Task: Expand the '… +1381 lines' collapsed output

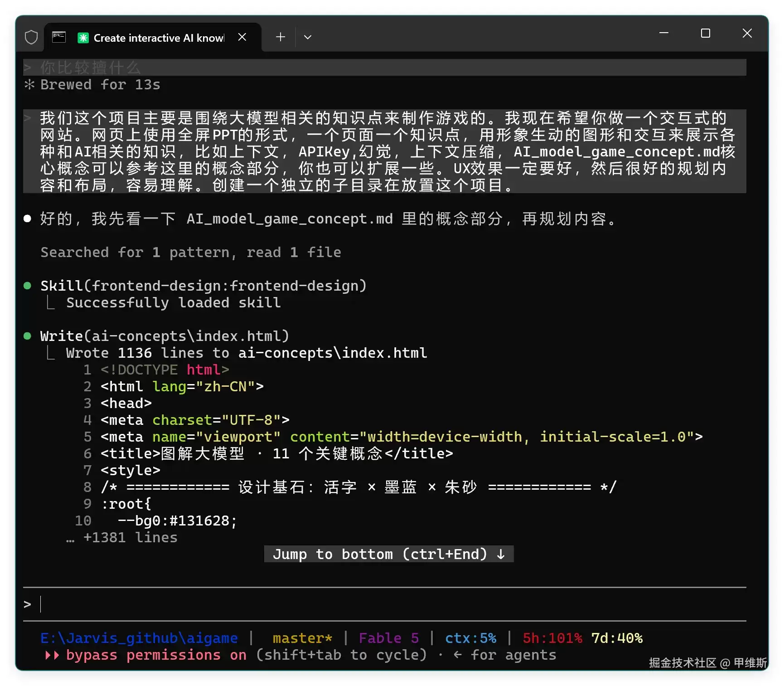Action: [x=121, y=537]
